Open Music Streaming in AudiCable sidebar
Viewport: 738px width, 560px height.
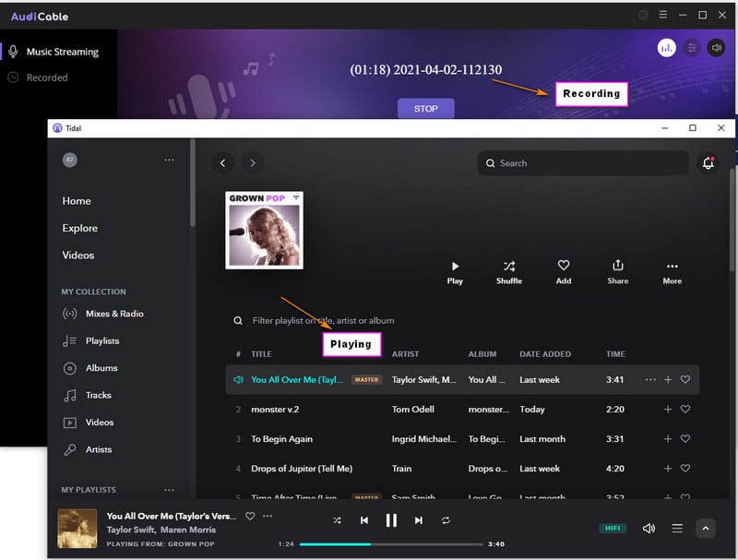(x=63, y=52)
